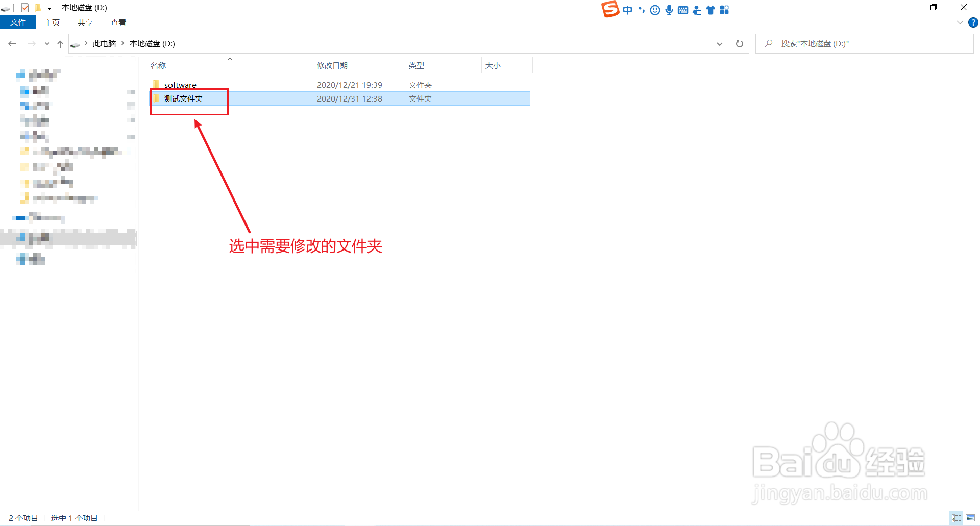Click 选中 1 个项目 status text
The image size is (980, 526).
74,518
